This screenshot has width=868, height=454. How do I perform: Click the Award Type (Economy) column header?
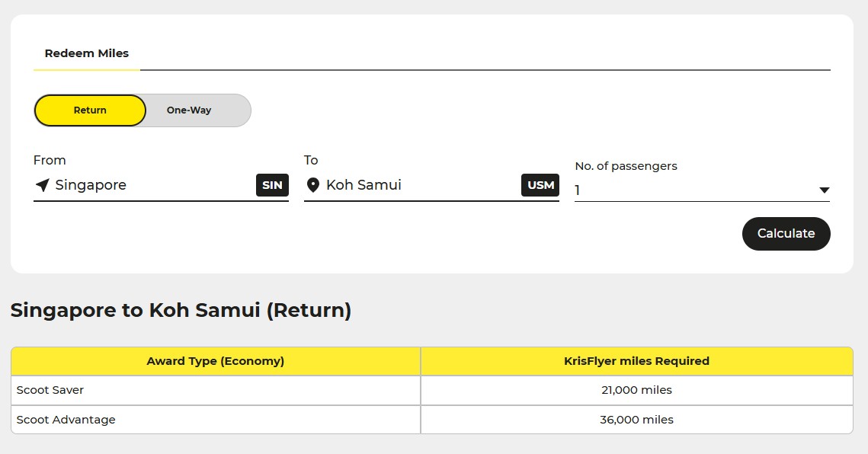(216, 361)
